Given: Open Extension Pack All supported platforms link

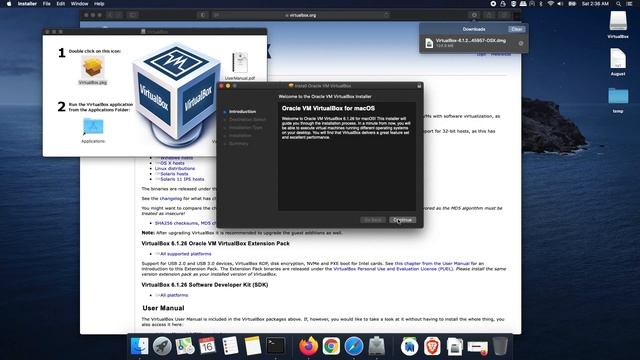Looking at the screenshot, I should coord(186,254).
